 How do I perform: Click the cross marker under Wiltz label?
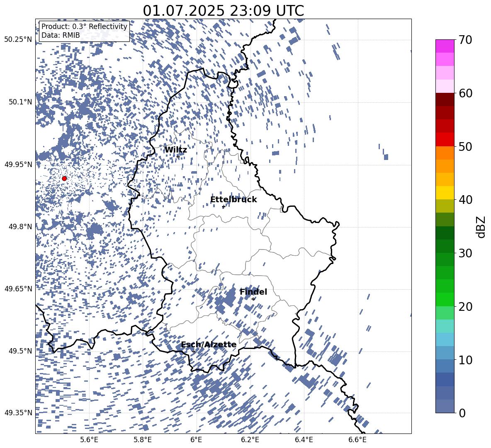178,156
